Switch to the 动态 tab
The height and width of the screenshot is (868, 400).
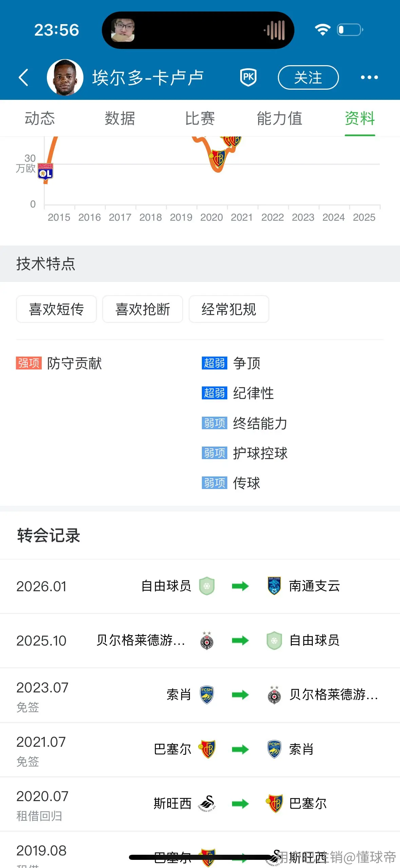(40, 118)
